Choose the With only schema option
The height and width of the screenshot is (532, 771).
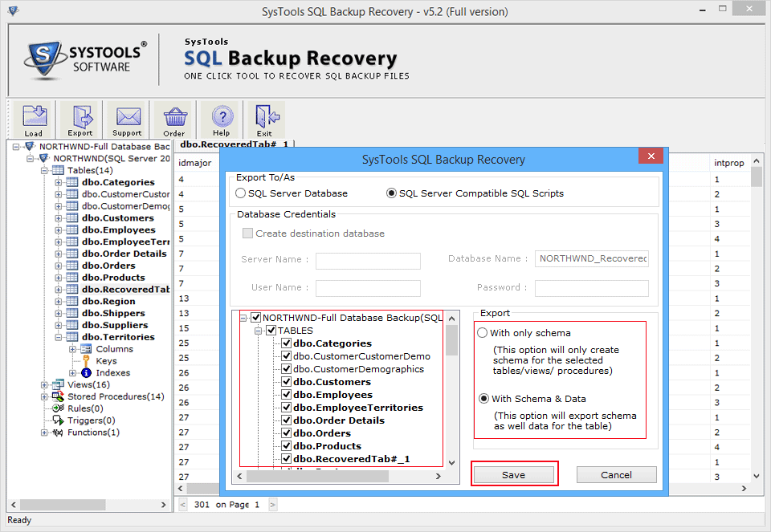pyautogui.click(x=483, y=333)
